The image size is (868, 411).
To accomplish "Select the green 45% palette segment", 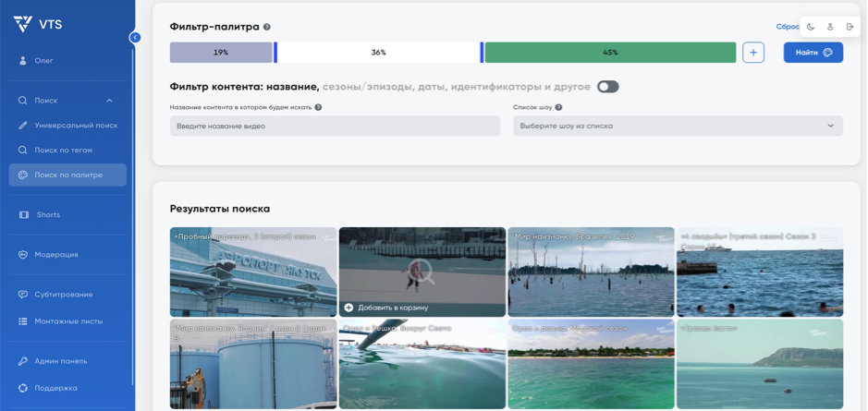I will [610, 53].
